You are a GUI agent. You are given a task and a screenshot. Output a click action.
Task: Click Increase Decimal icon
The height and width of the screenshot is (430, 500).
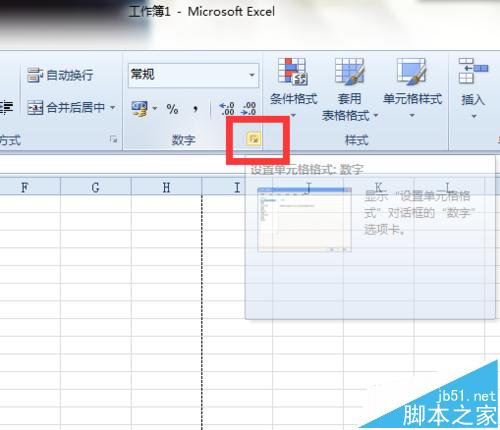(x=227, y=109)
